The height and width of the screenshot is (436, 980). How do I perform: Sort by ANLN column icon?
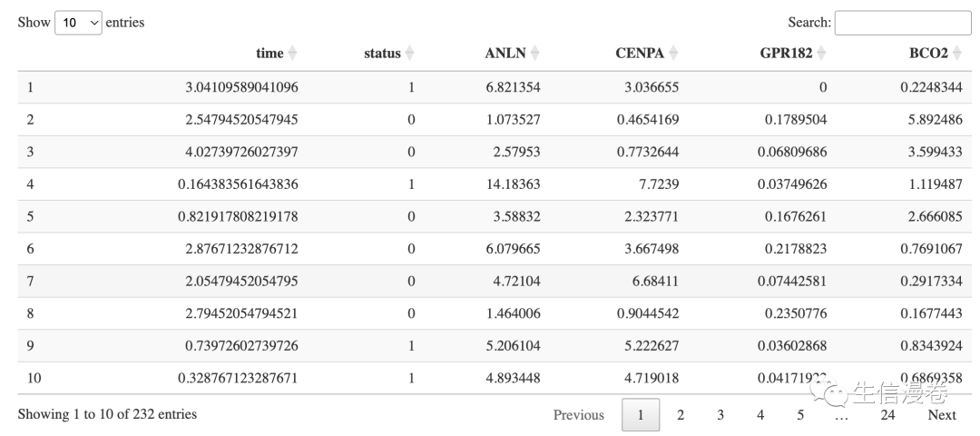[534, 54]
